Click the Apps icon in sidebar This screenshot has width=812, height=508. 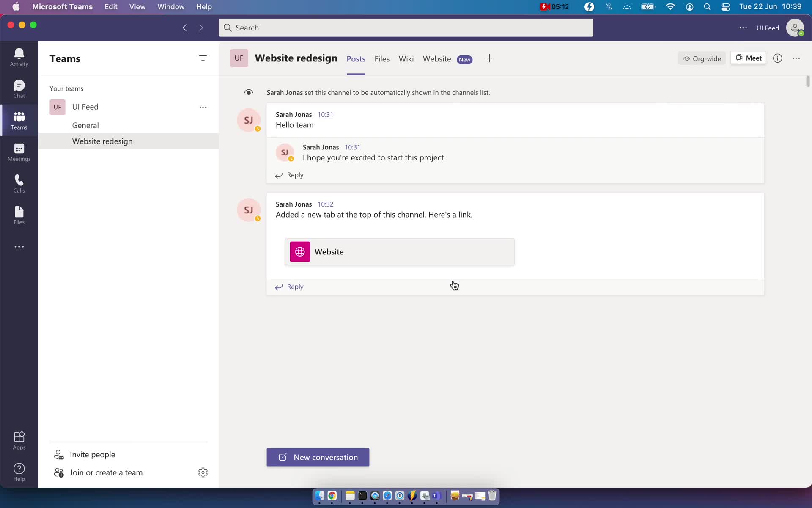click(19, 440)
